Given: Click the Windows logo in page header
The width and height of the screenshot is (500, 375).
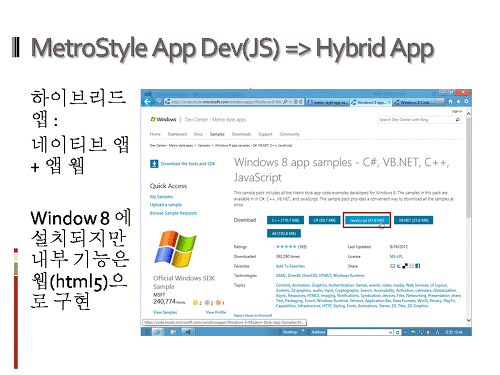Looking at the screenshot, I should 163,119.
